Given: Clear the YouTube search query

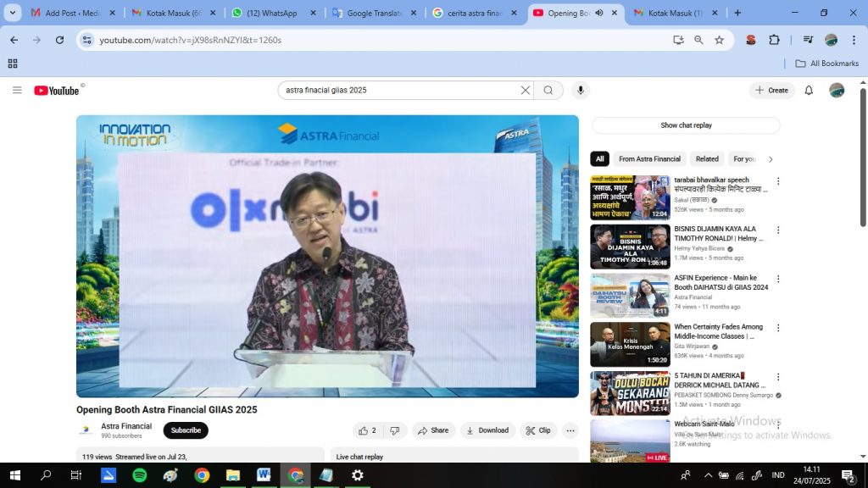Looking at the screenshot, I should [525, 90].
